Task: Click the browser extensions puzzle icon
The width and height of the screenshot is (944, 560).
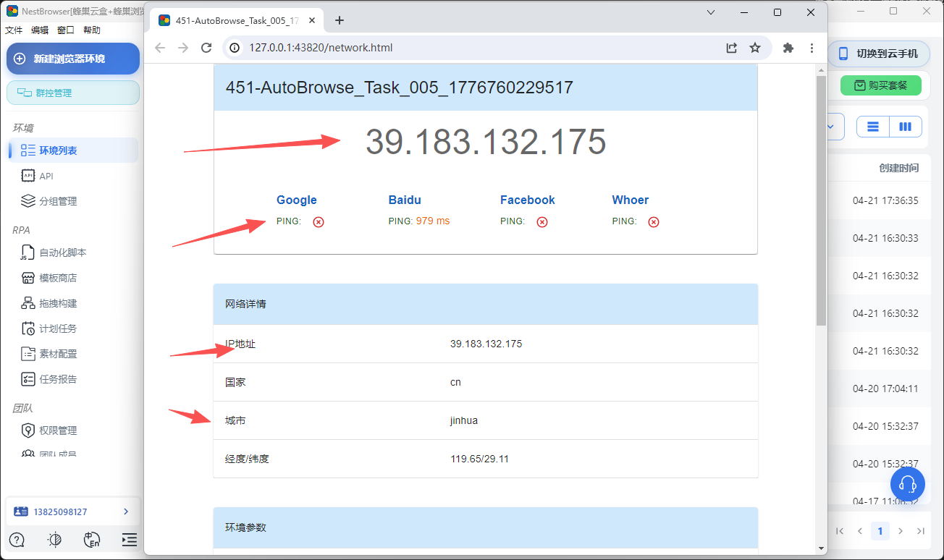Action: [x=787, y=48]
